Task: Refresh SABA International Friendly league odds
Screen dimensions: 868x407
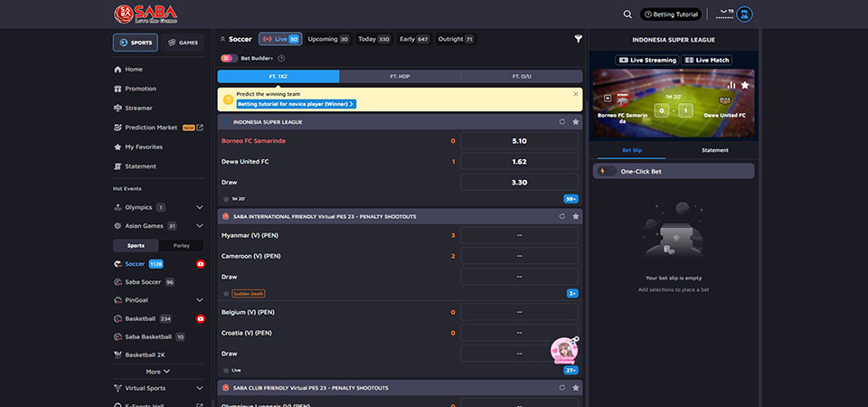Action: pyautogui.click(x=562, y=216)
